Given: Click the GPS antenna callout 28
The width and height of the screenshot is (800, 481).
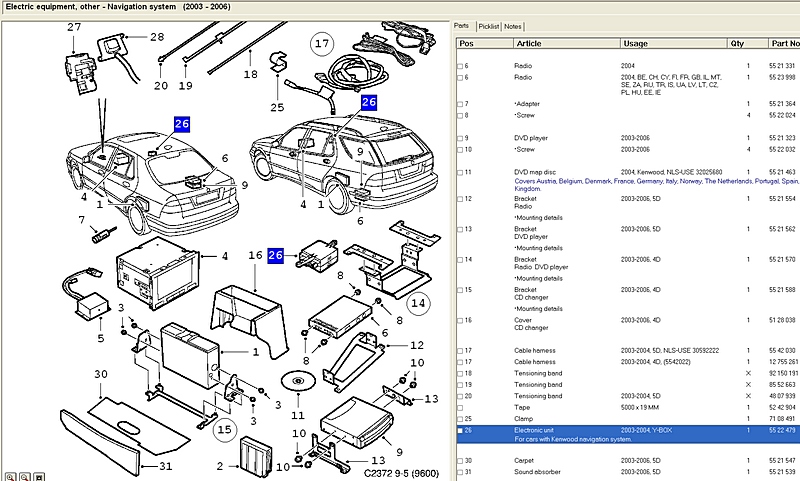Looking at the screenshot, I should pyautogui.click(x=156, y=37).
